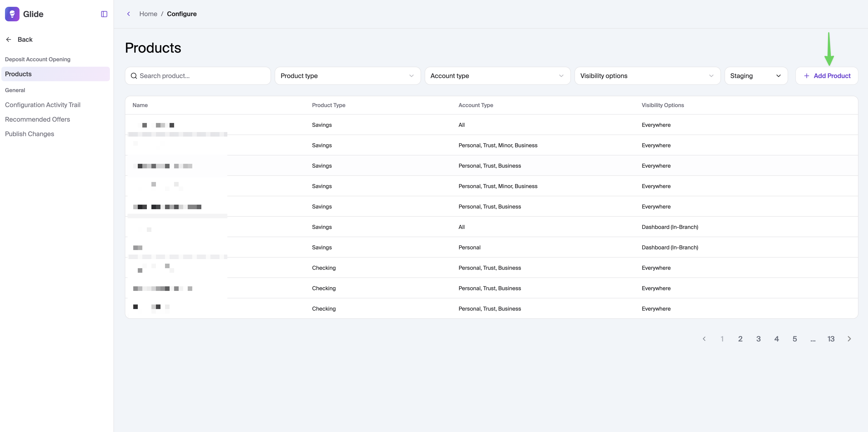Select Recommended Offers in sidebar

point(37,119)
